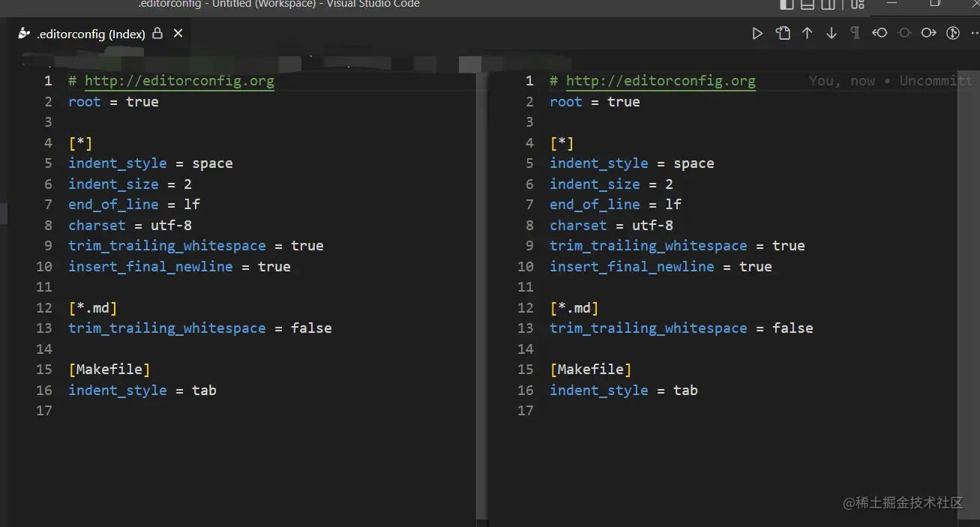Click '[Makefile]' header in left pane
This screenshot has height=527, width=980.
109,370
